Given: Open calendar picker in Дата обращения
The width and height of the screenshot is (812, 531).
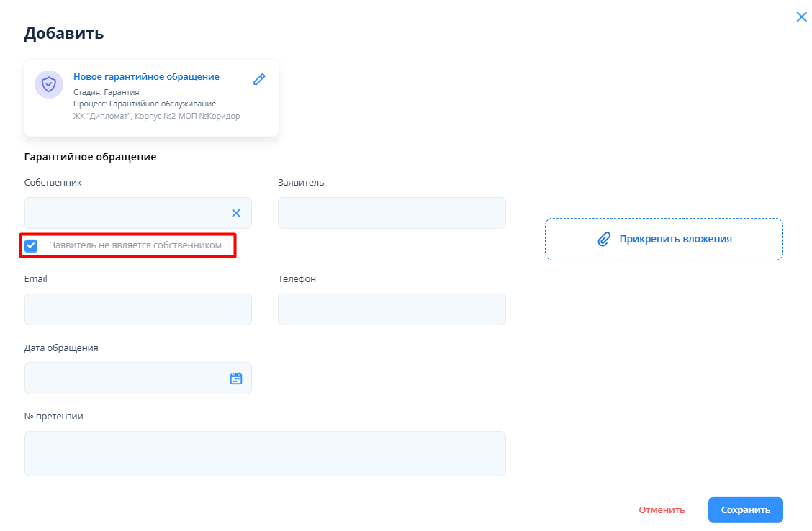Looking at the screenshot, I should click(236, 378).
